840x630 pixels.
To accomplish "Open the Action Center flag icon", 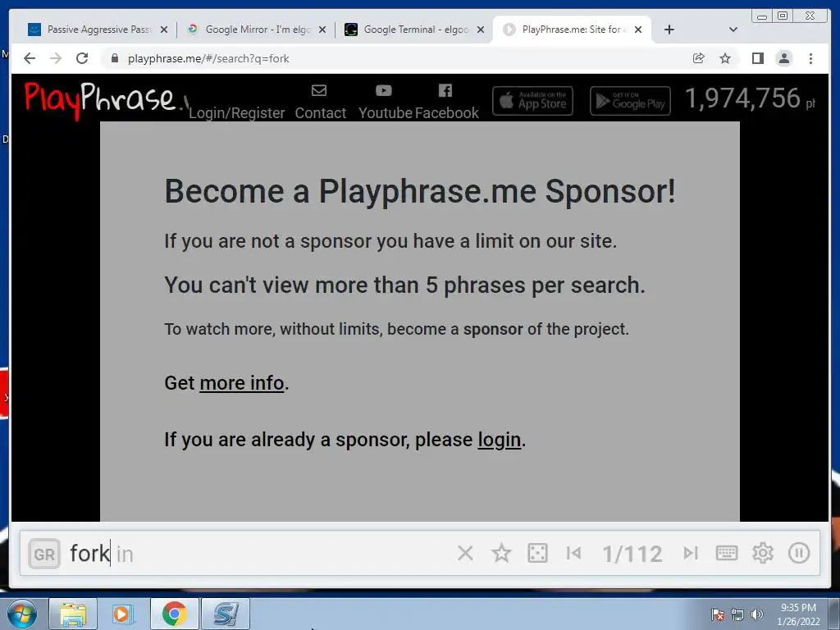I will coord(717,614).
